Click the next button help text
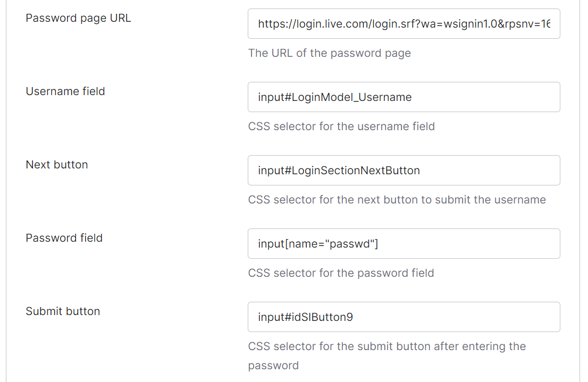Image resolution: width=588 pixels, height=382 pixels. [x=397, y=200]
